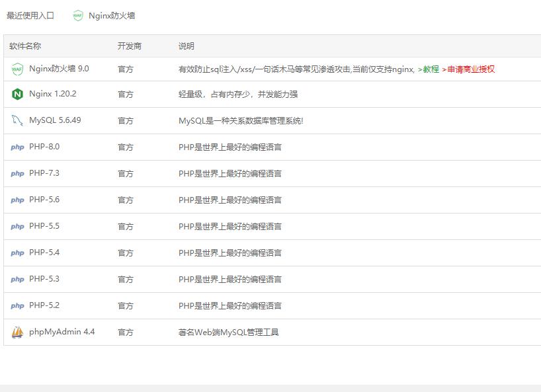Open PHP-8.0 software entry
The image size is (541, 392).
(x=44, y=147)
